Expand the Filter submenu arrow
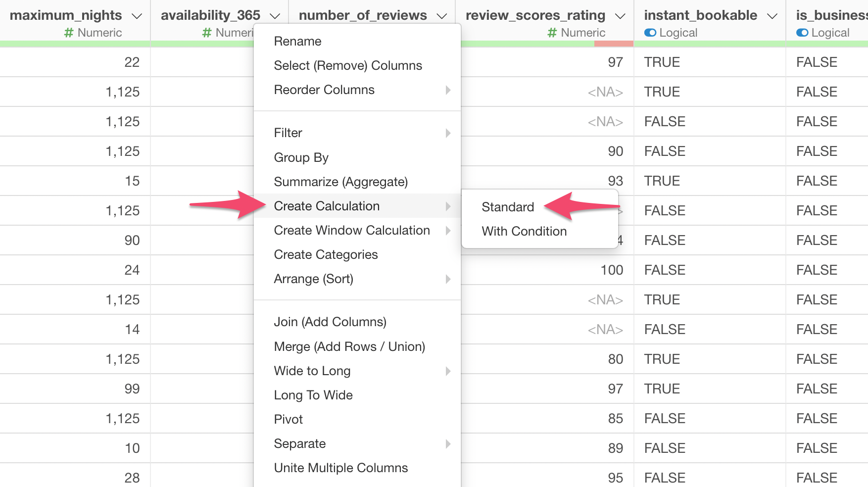Viewport: 868px width, 487px height. [448, 133]
